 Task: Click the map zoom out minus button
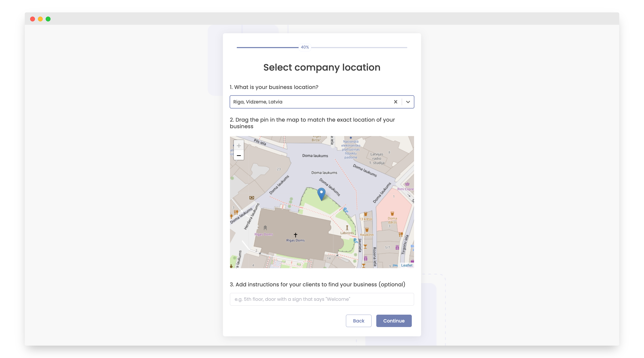pos(238,155)
